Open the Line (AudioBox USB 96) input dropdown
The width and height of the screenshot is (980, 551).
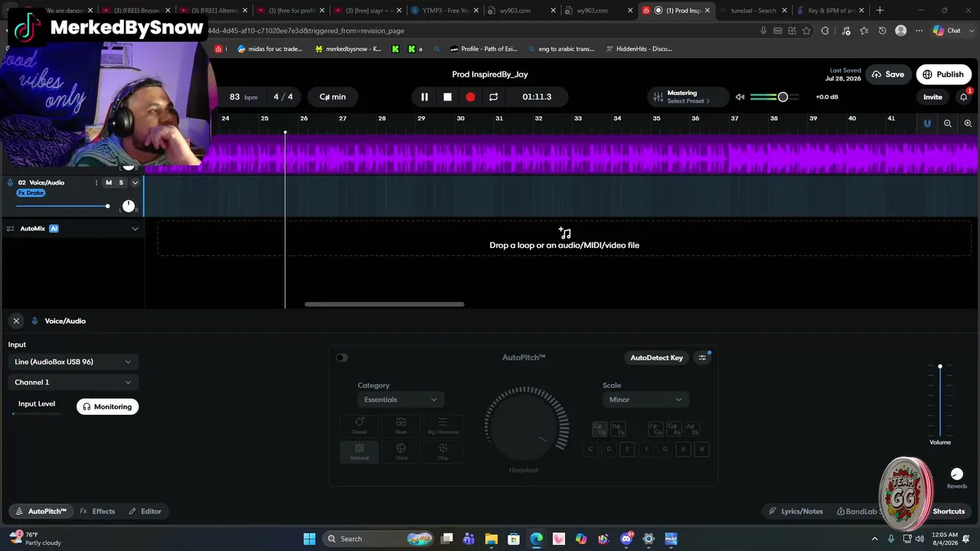(73, 362)
